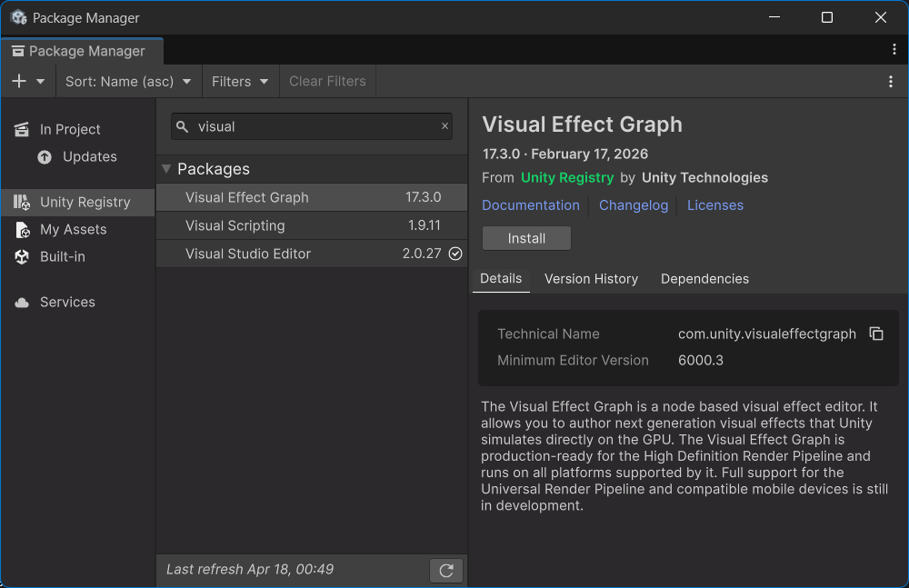Click the My Assets file icon
909x588 pixels.
(x=23, y=230)
